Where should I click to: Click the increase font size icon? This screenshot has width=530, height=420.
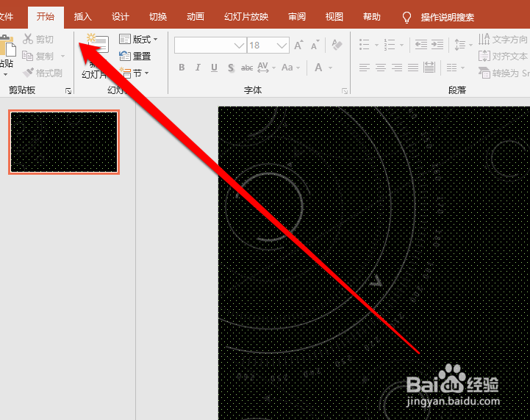pyautogui.click(x=298, y=45)
